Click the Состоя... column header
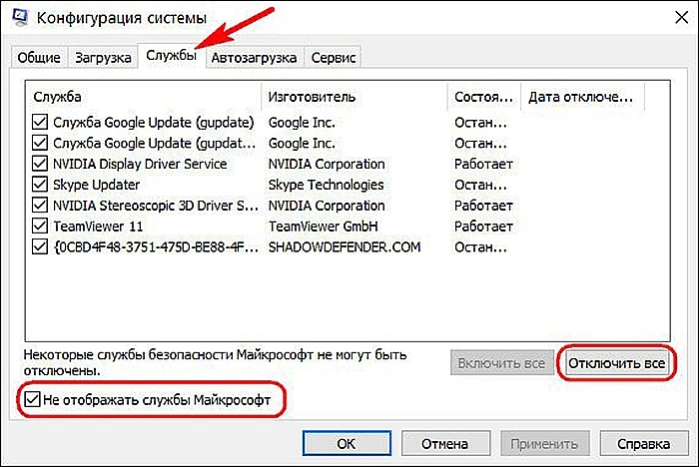The width and height of the screenshot is (699, 467). [x=484, y=97]
